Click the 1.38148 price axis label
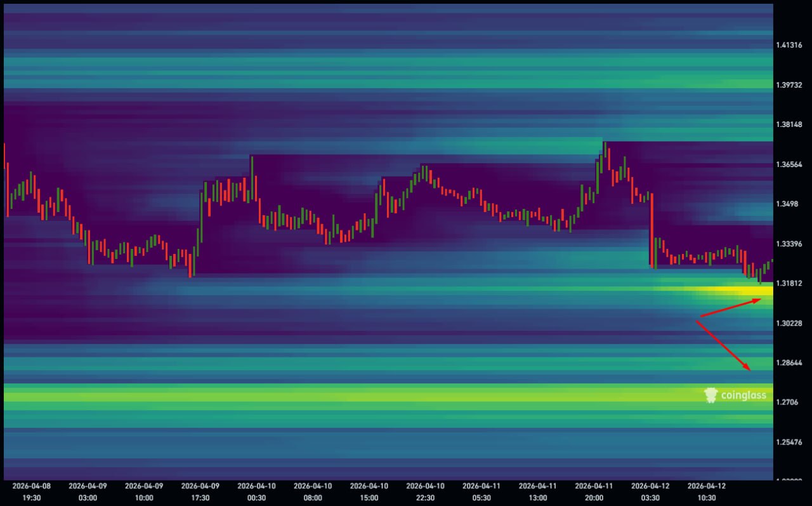The image size is (812, 506). pyautogui.click(x=789, y=124)
